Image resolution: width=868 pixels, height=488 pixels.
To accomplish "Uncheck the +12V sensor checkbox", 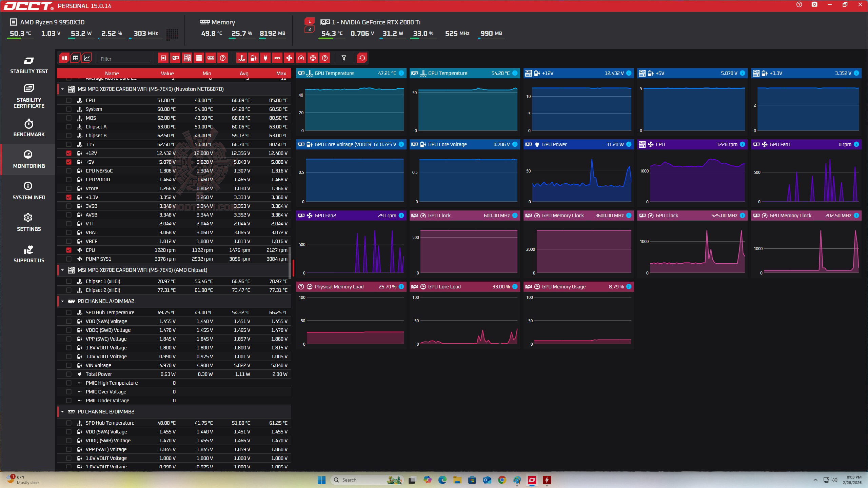I will [x=69, y=153].
